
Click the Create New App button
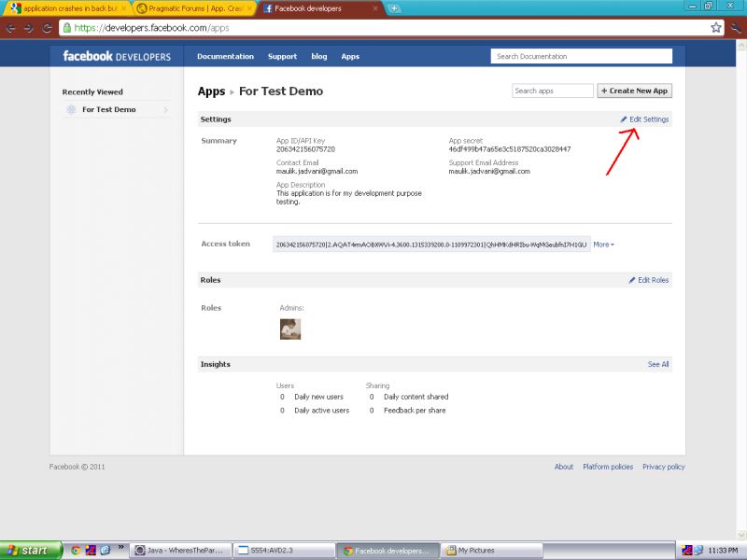[x=635, y=91]
